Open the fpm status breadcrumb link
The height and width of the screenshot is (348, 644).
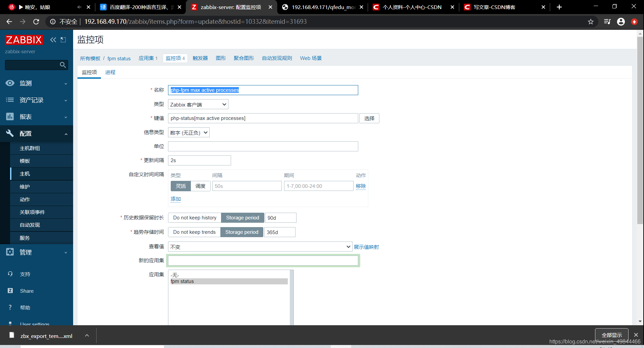[x=119, y=59]
